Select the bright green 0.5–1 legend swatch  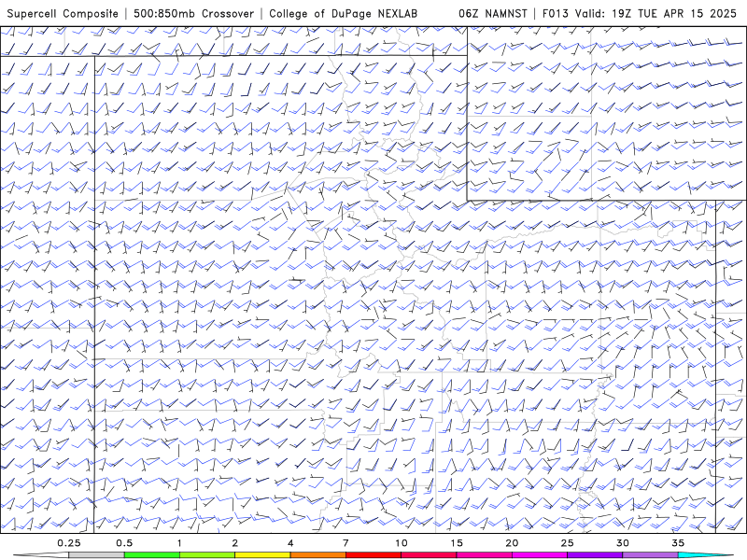tap(152, 555)
